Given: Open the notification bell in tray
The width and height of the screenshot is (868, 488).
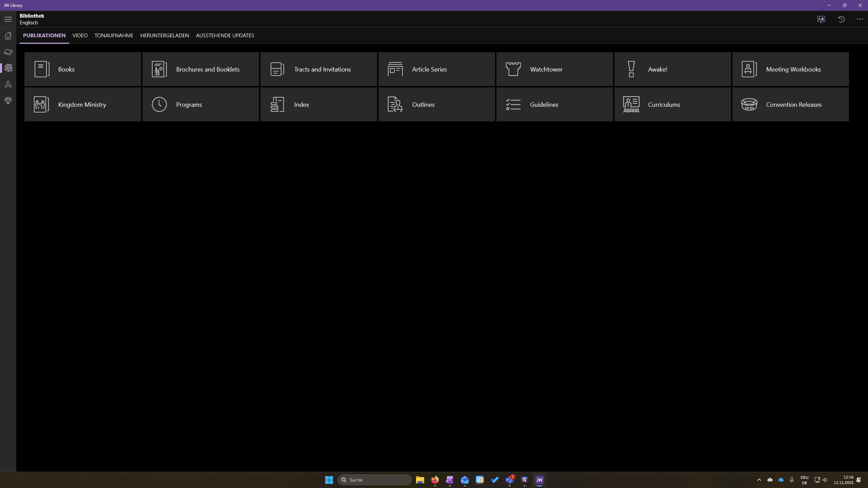Looking at the screenshot, I should [x=859, y=480].
